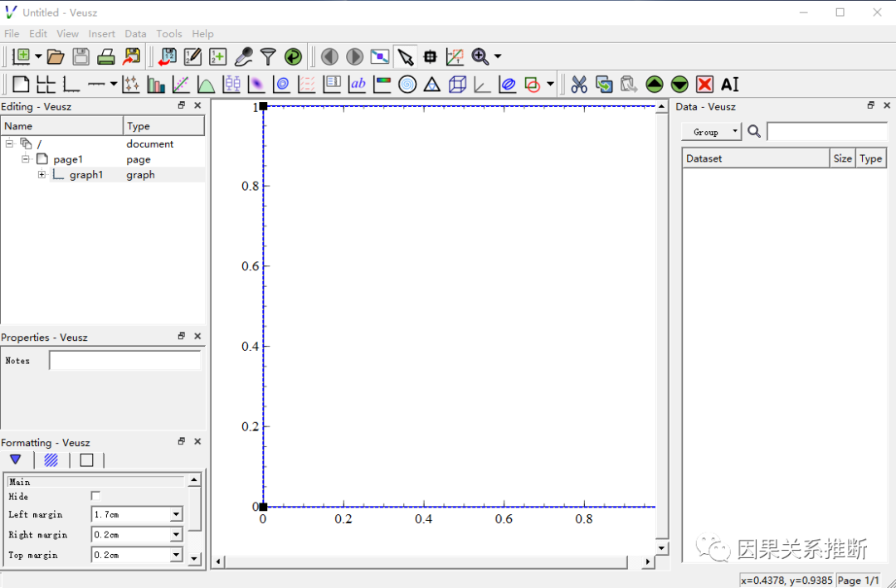This screenshot has width=896, height=588.
Task: Open the shapes dropdown arrow
Action: tap(550, 85)
